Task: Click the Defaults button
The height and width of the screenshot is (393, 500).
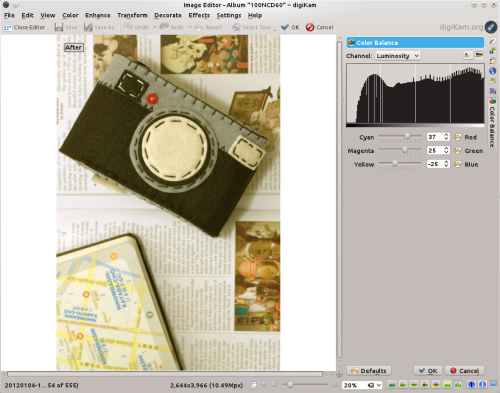Action: (x=369, y=371)
